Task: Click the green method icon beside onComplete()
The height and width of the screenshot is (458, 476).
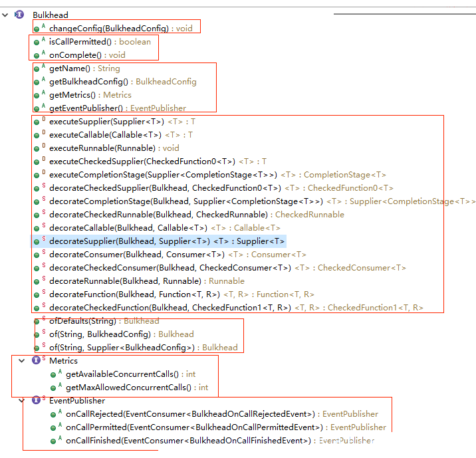Action: tap(37, 56)
